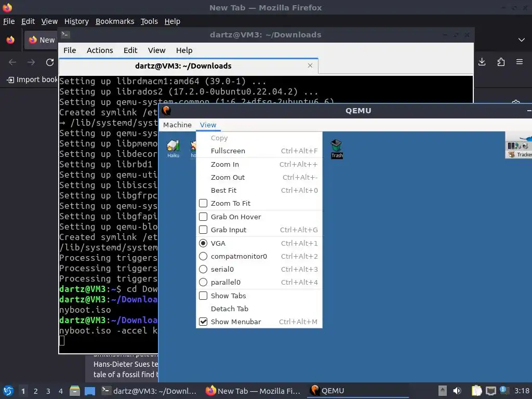The image size is (532, 399).
Task: Open the terminal File menu
Action: pyautogui.click(x=70, y=50)
